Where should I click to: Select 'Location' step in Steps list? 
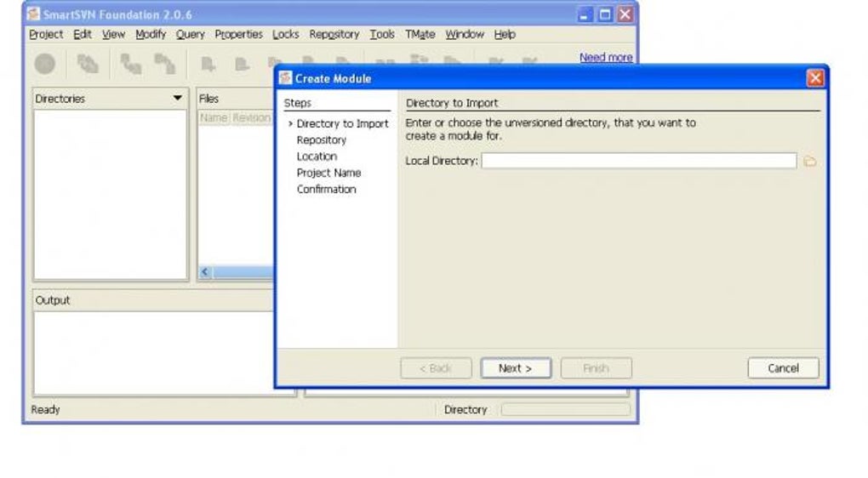pos(317,156)
